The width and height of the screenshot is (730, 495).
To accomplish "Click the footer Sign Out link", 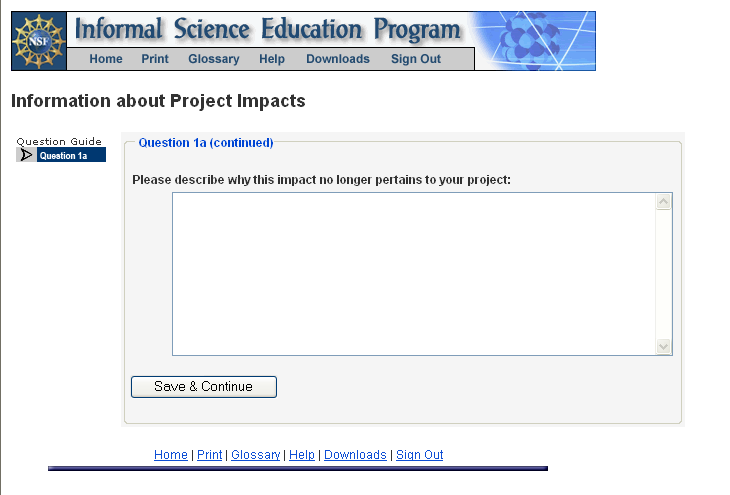I will 420,455.
